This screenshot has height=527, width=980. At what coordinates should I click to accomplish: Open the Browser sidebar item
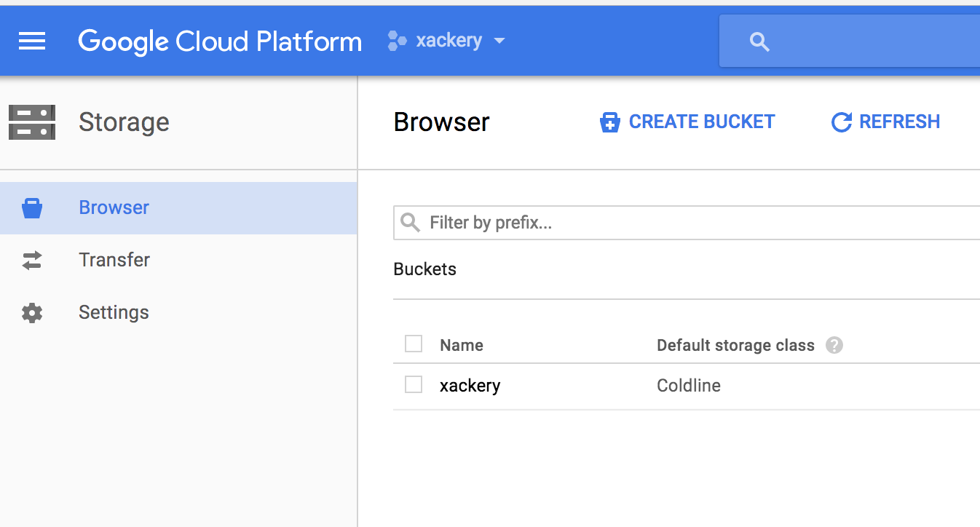[178, 208]
